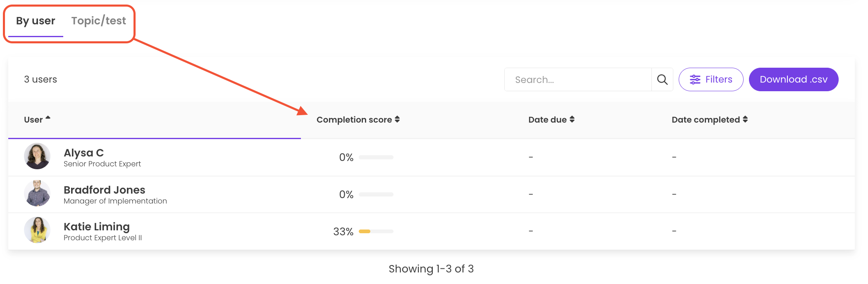
Task: Click Bradford Jones's profile avatar
Action: tap(37, 193)
